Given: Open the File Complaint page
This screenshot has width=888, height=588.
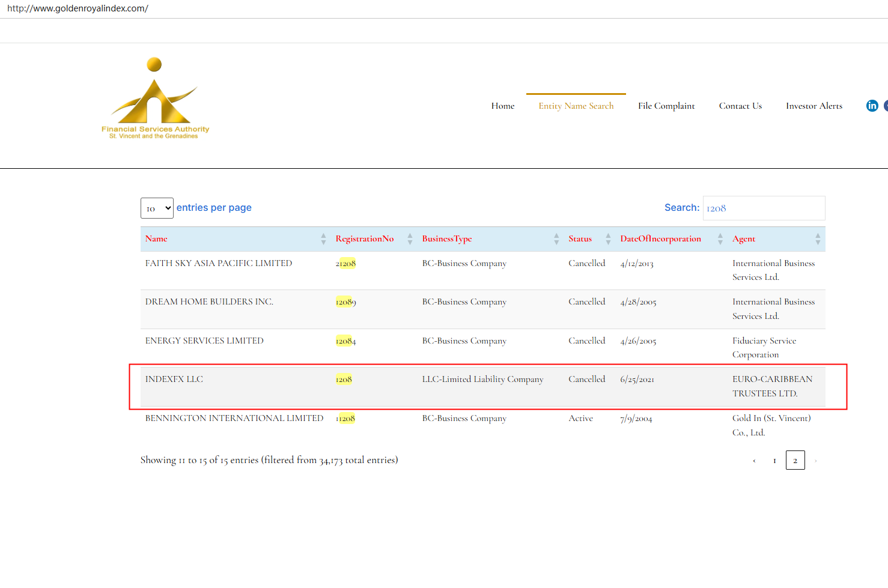Looking at the screenshot, I should [x=666, y=106].
